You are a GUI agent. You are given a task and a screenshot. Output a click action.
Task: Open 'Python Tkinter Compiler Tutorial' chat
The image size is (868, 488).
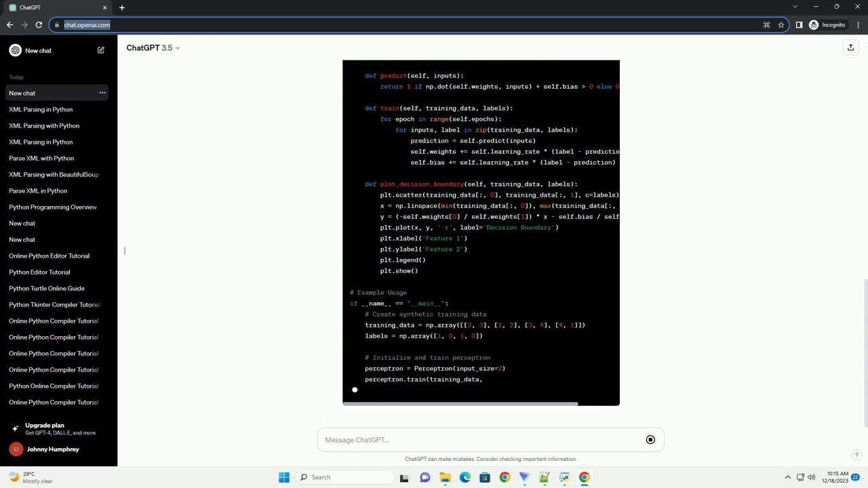pos(54,304)
